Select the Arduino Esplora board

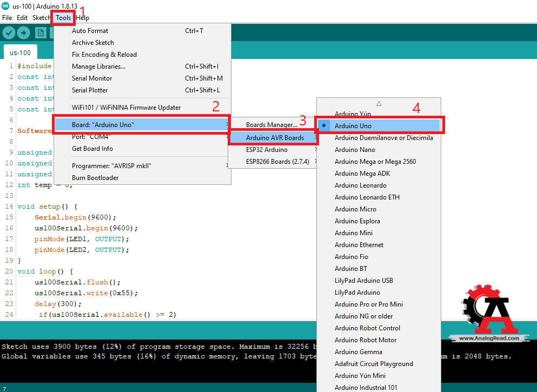(379, 221)
